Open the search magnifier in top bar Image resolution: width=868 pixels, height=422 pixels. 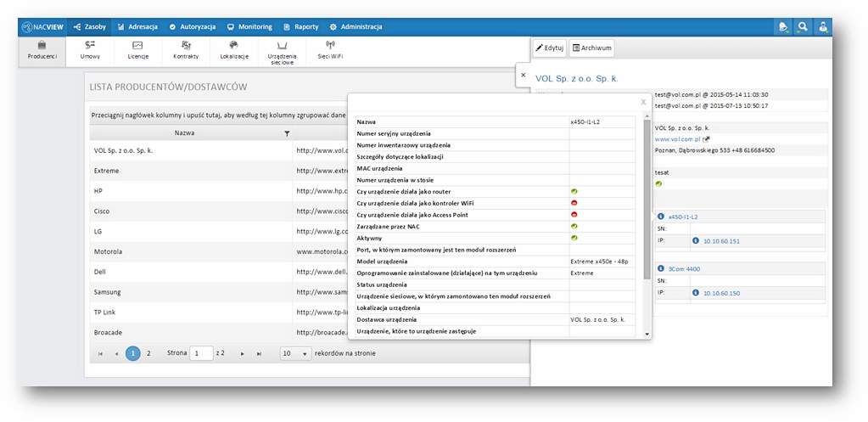tap(803, 26)
